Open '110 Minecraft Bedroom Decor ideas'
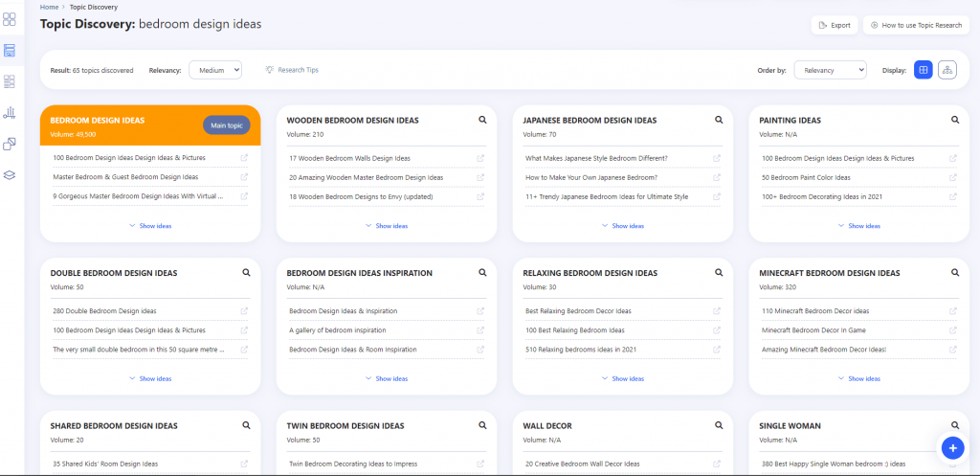This screenshot has height=476, width=980. point(815,311)
